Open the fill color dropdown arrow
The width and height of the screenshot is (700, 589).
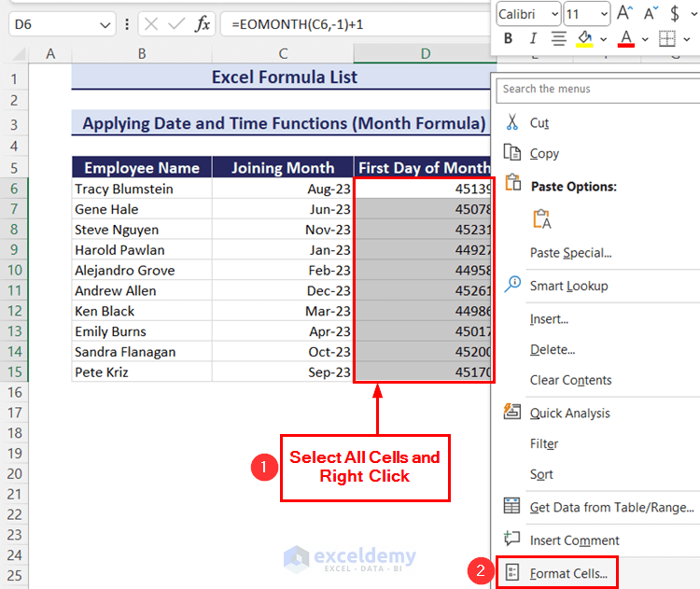pyautogui.click(x=604, y=40)
